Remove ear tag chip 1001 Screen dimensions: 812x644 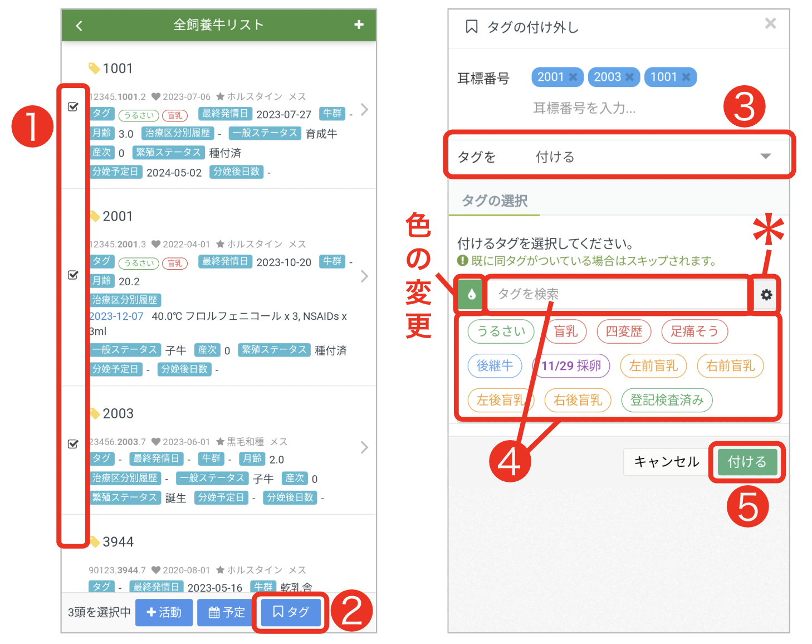(x=686, y=77)
